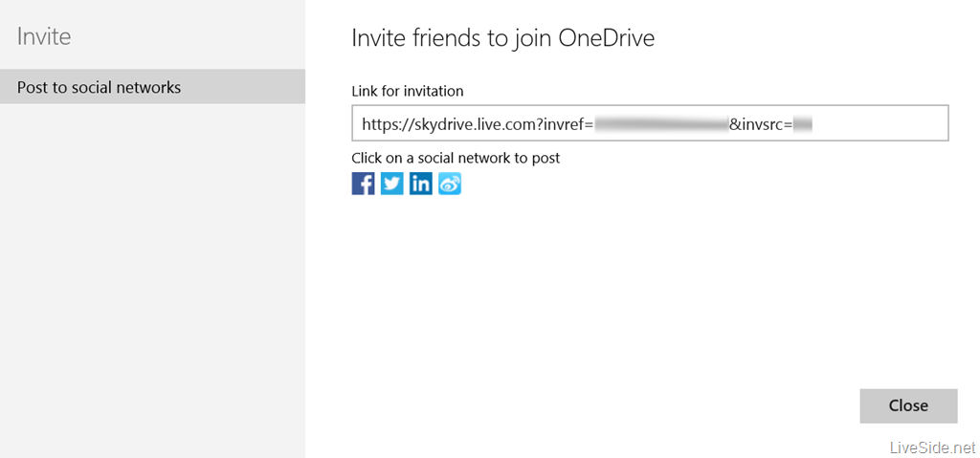The image size is (980, 458).
Task: Click the "Invite friends to join OneDrive" title
Action: [502, 38]
